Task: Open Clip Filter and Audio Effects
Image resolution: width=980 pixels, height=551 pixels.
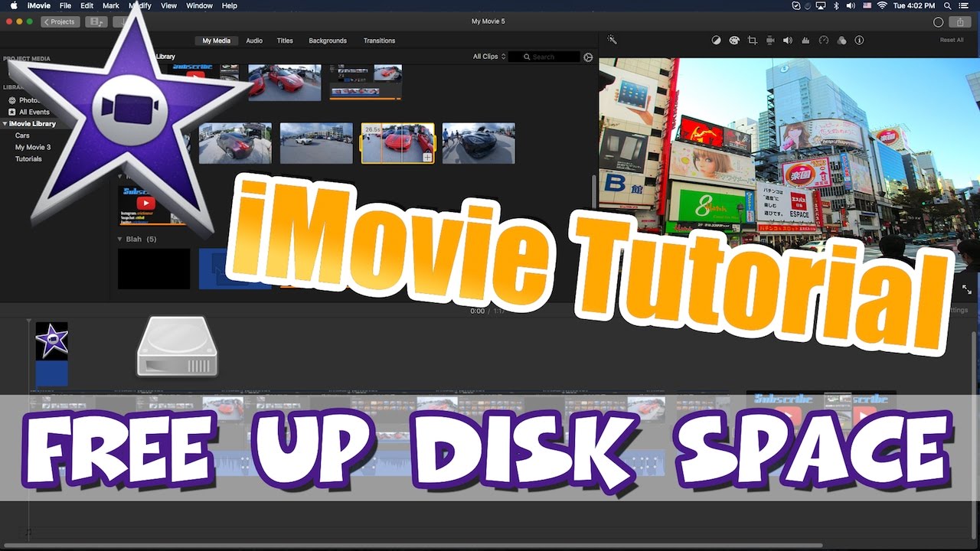Action: 841,41
